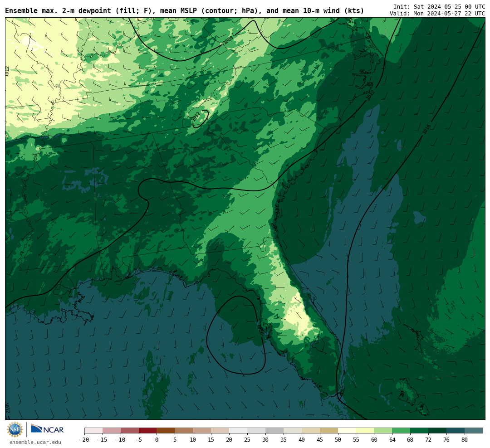The height and width of the screenshot is (448, 490).
Task: Click the light yellow 50-55 legend swatch
Action: tap(347, 431)
